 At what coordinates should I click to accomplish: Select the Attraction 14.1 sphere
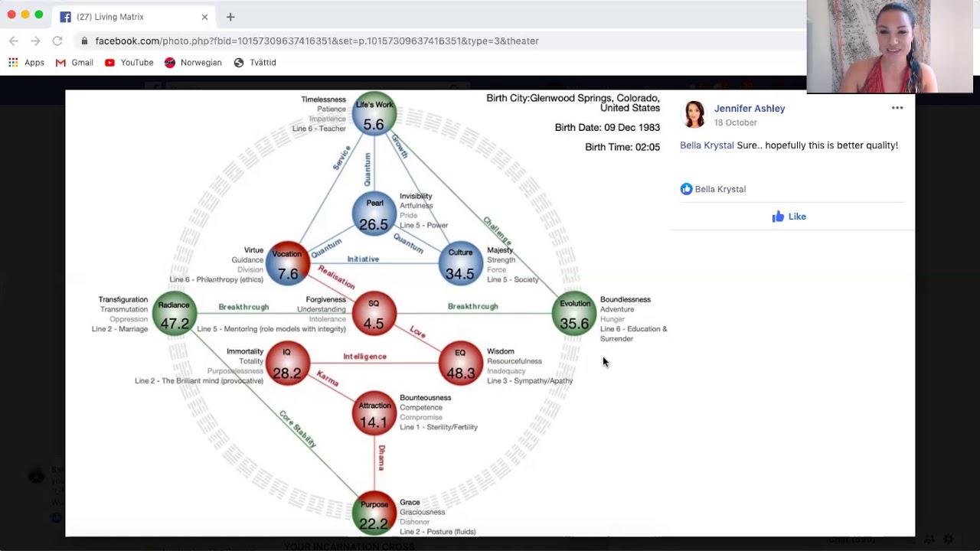pyautogui.click(x=374, y=414)
